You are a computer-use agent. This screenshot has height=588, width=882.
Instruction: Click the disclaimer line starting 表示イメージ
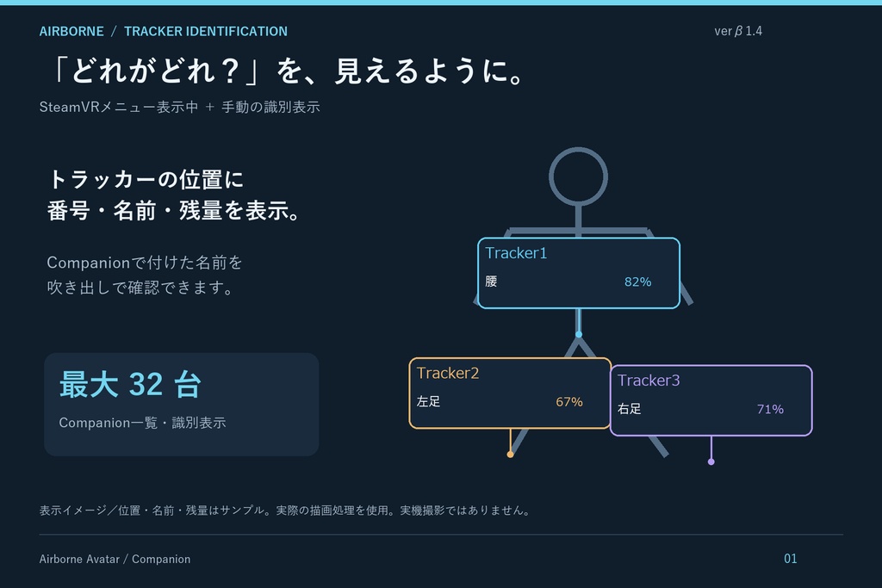(284, 511)
